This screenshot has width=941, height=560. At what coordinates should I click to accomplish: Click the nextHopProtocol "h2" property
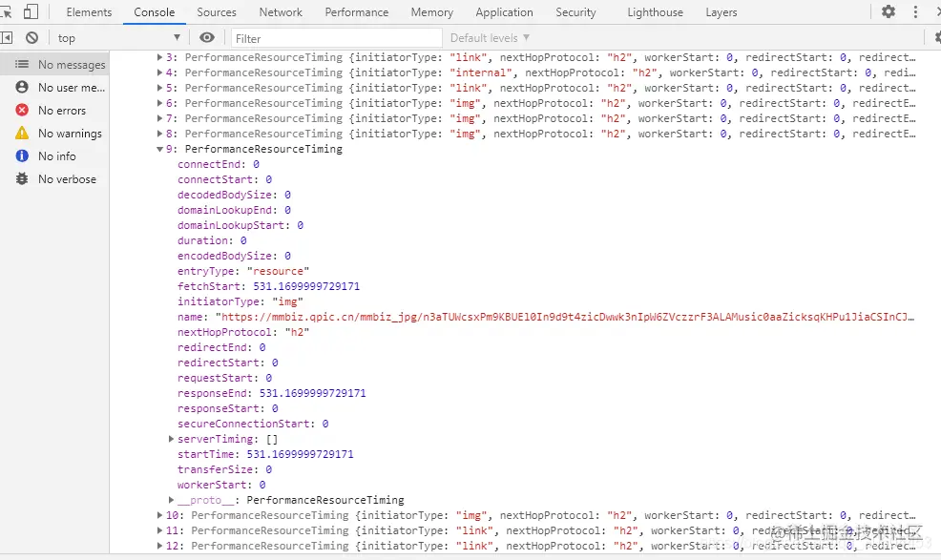point(243,333)
